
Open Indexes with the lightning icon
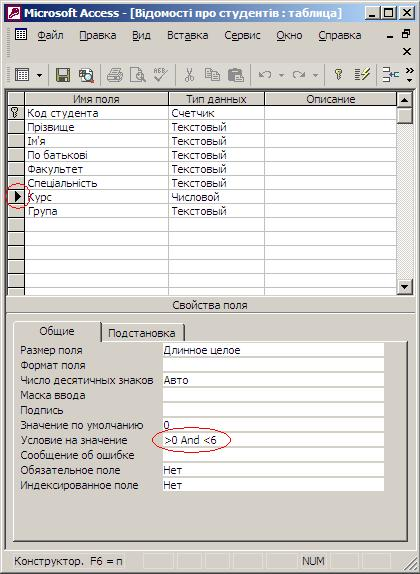[362, 75]
